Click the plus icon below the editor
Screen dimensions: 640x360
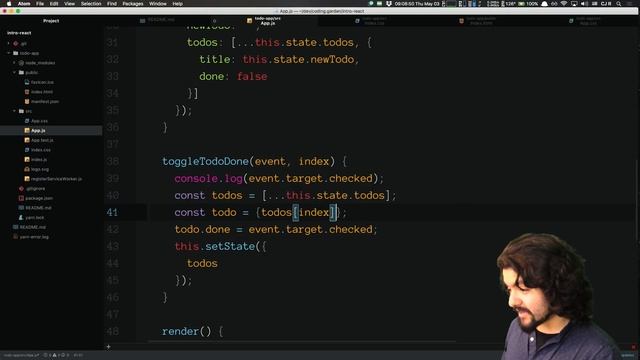pyautogui.click(x=109, y=347)
